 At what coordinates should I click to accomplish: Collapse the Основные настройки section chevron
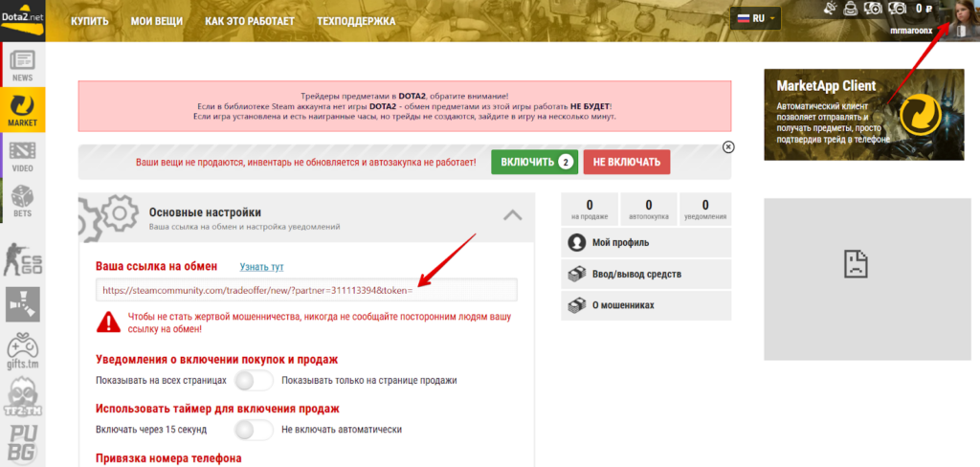click(513, 215)
